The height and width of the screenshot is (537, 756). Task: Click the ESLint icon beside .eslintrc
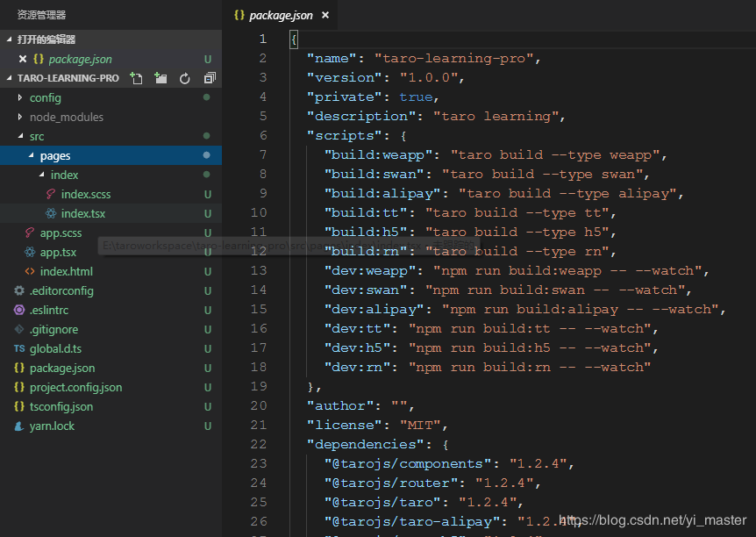pyautogui.click(x=19, y=310)
